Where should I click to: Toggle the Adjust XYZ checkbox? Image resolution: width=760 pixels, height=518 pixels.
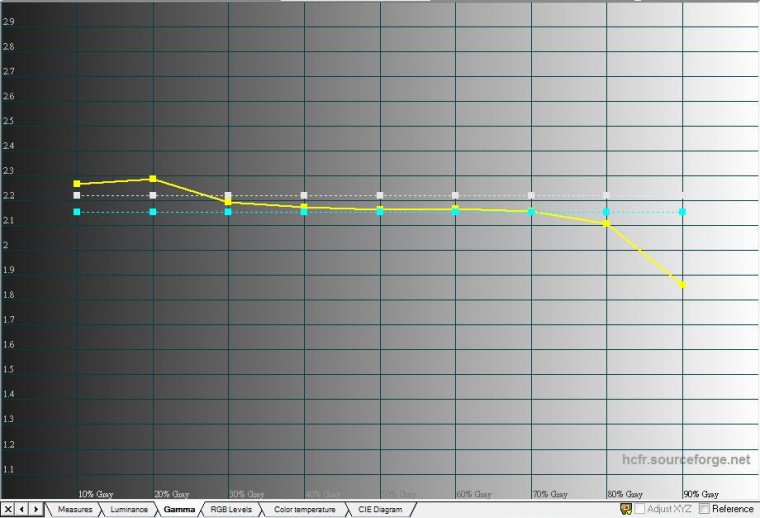(x=640, y=509)
